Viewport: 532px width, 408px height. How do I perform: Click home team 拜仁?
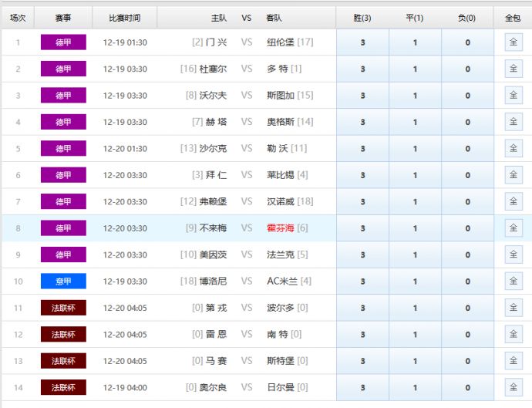coord(216,175)
